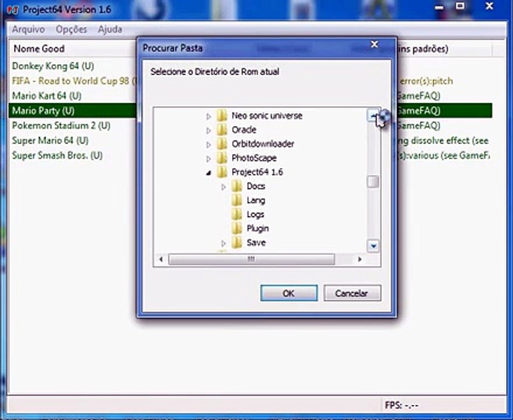Screen dimensions: 513x420
Task: Click the Neo sonic universe folder icon
Action: [x=222, y=116]
